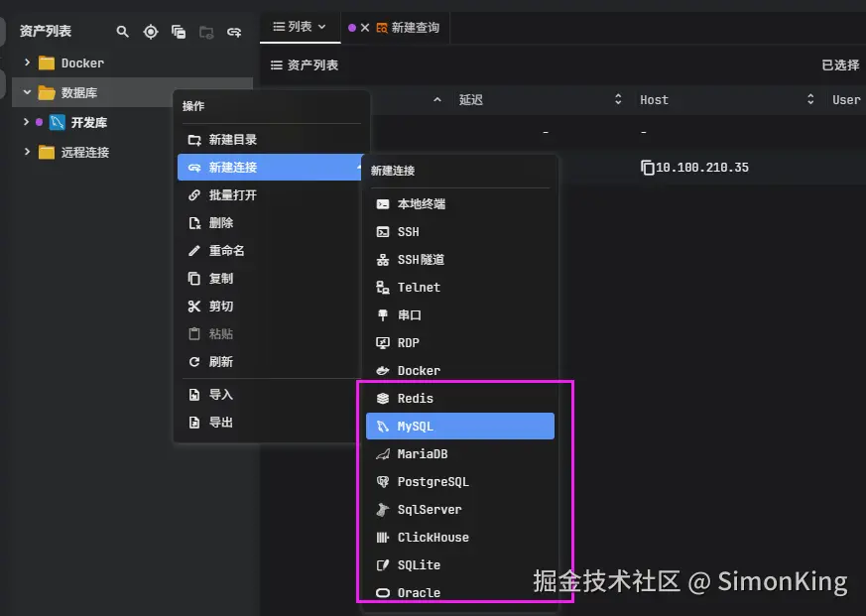Viewport: 866px width, 616px height.
Task: Choose 刷新 in the context menu
Action: [270, 361]
